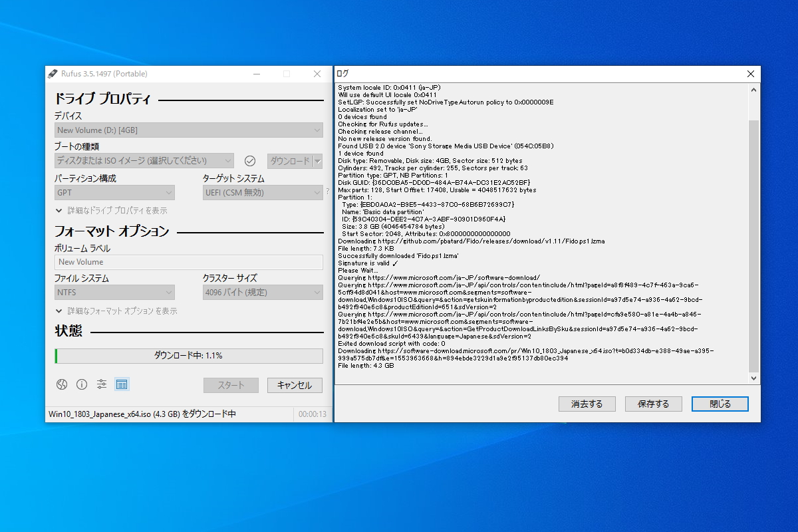Close the ログ window with X button
798x532 pixels.
751,73
